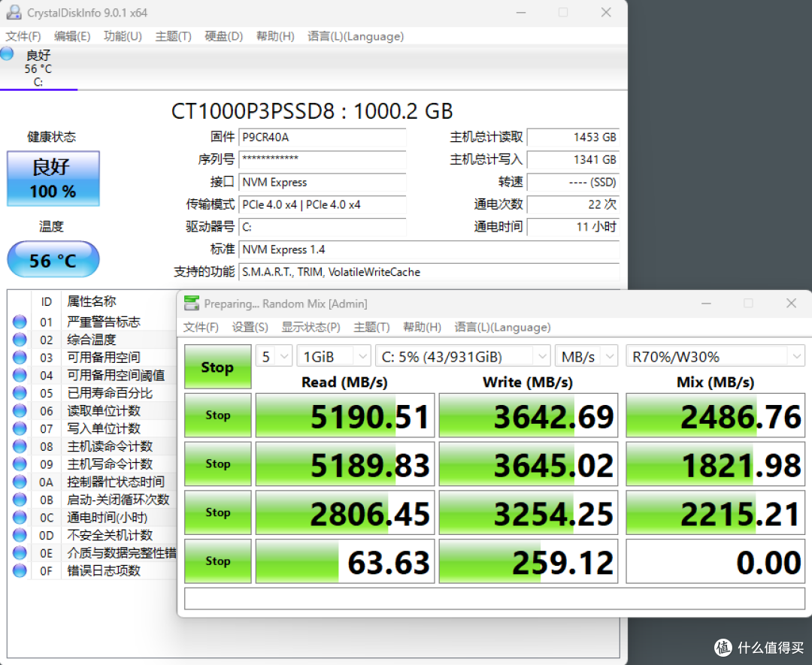This screenshot has width=812, height=665.
Task: Open 功能(U) menu in CrystalDiskInfo
Action: (x=123, y=36)
